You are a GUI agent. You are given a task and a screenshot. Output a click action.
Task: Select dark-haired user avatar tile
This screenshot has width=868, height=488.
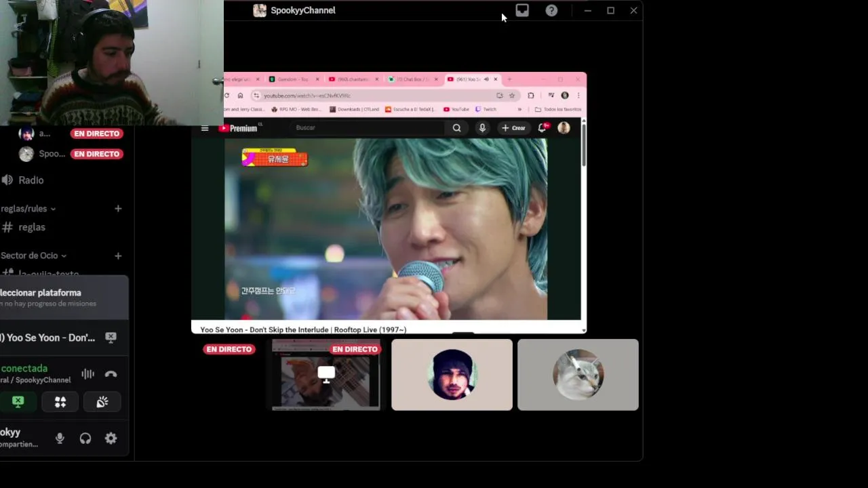pos(452,375)
